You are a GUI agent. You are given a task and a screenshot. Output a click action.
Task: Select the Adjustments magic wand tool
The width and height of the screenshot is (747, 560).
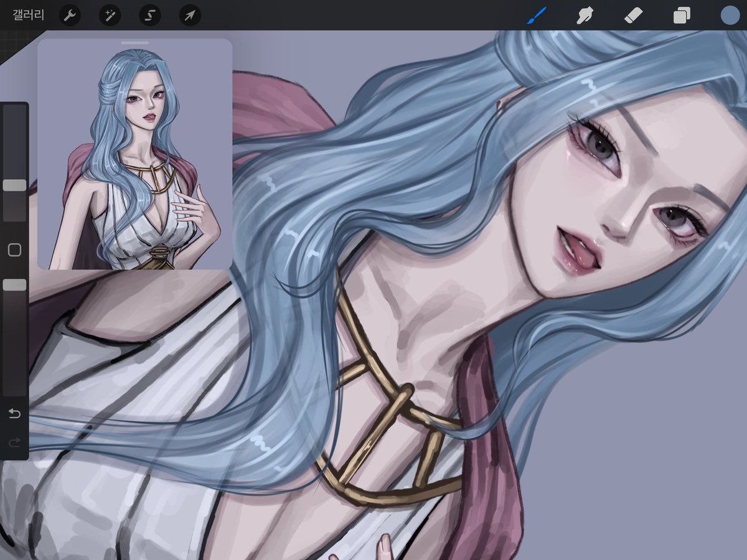(110, 16)
